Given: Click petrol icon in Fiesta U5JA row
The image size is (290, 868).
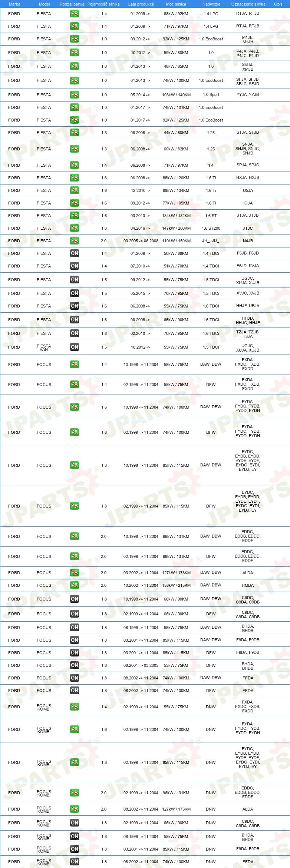Looking at the screenshot, I should pyautogui.click(x=75, y=190).
